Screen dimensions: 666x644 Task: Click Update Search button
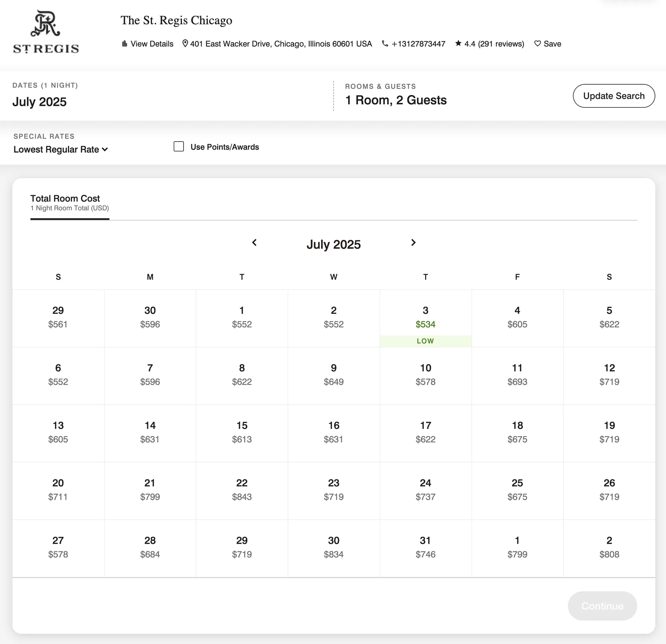614,96
